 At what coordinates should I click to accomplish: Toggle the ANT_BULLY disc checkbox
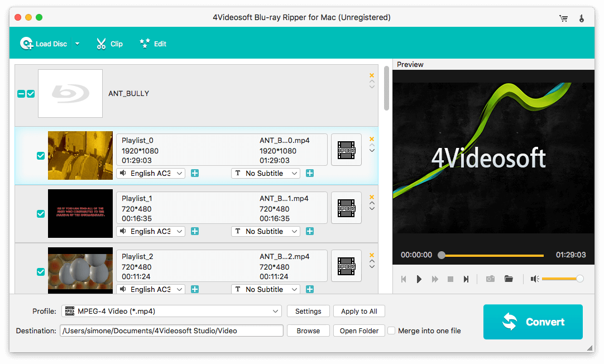click(31, 94)
